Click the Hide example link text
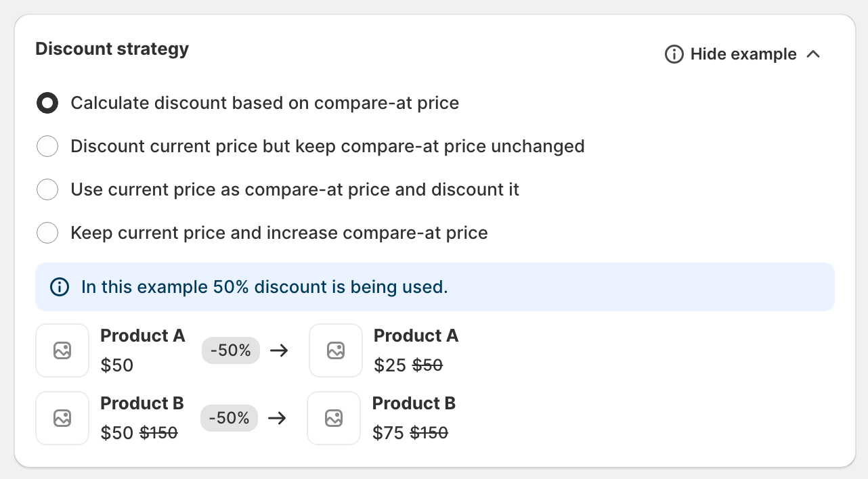 click(x=743, y=54)
